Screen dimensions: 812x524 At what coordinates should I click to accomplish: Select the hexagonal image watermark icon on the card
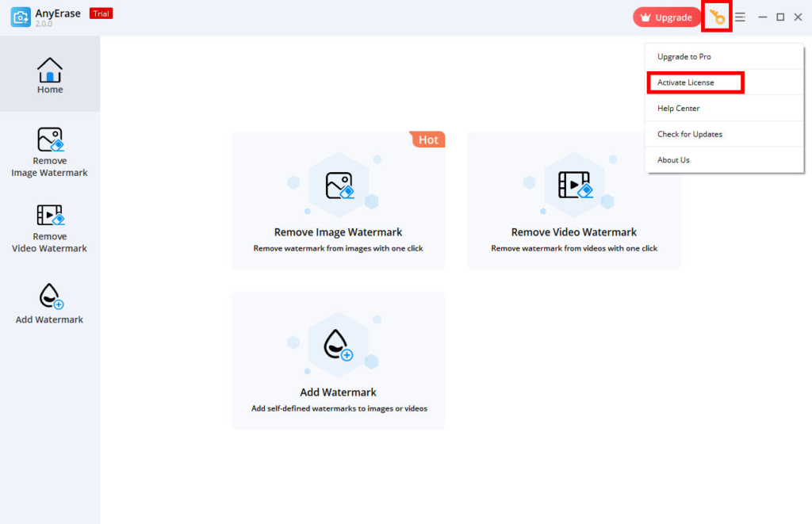coord(339,185)
